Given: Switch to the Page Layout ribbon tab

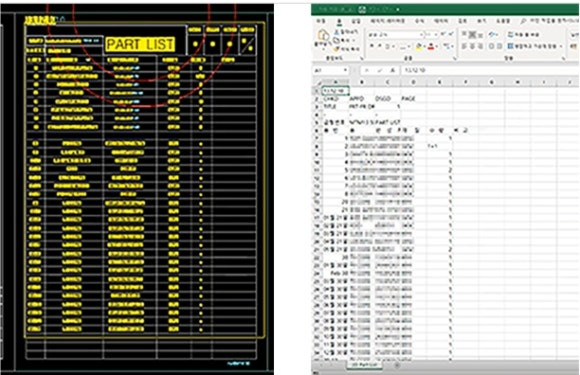Looking at the screenshot, I should click(x=388, y=21).
